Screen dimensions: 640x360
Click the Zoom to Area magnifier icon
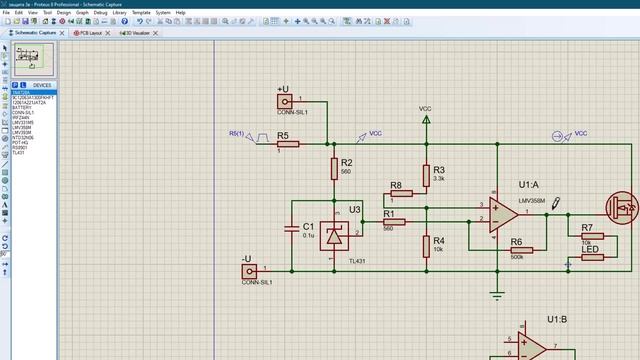pyautogui.click(x=332, y=21)
